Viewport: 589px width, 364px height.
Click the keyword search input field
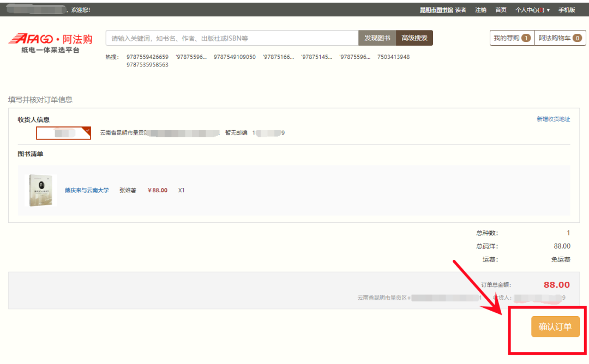tap(232, 38)
